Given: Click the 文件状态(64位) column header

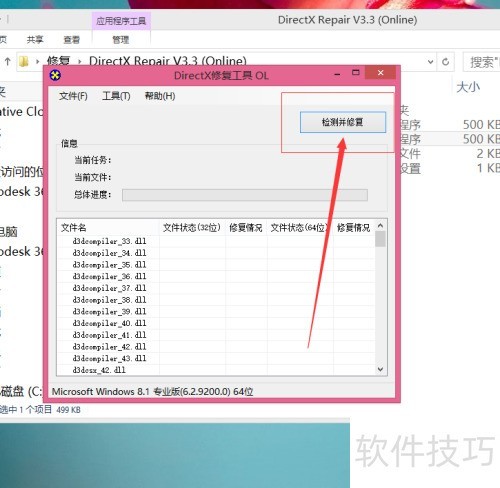Looking at the screenshot, I should click(299, 228).
